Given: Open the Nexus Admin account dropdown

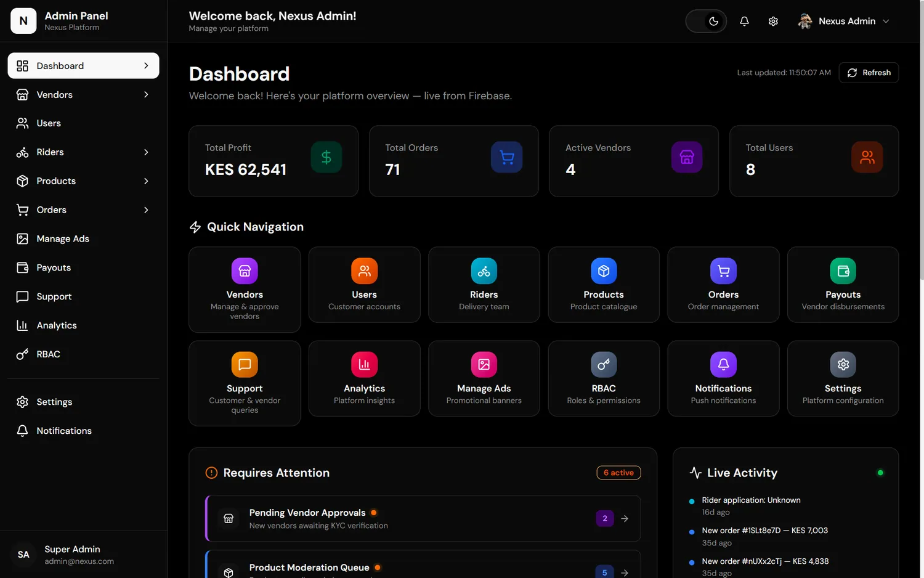Looking at the screenshot, I should (844, 22).
